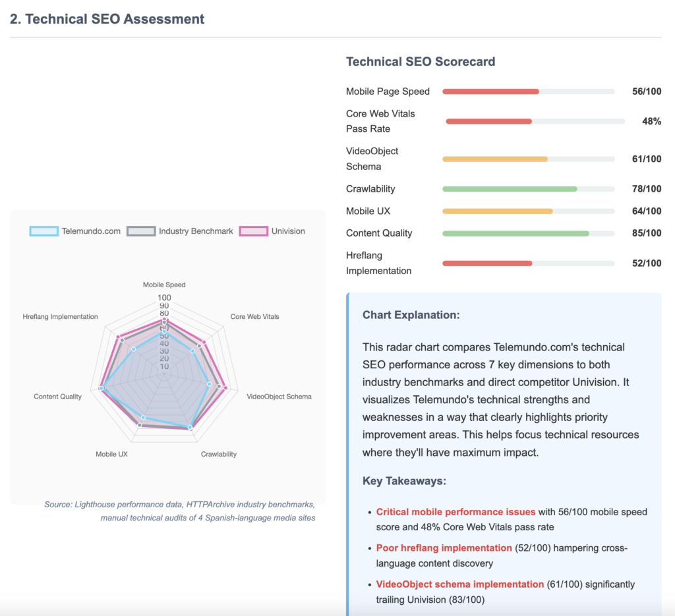Select the Crawlability green progress bar
The height and width of the screenshot is (616, 675).
point(510,189)
